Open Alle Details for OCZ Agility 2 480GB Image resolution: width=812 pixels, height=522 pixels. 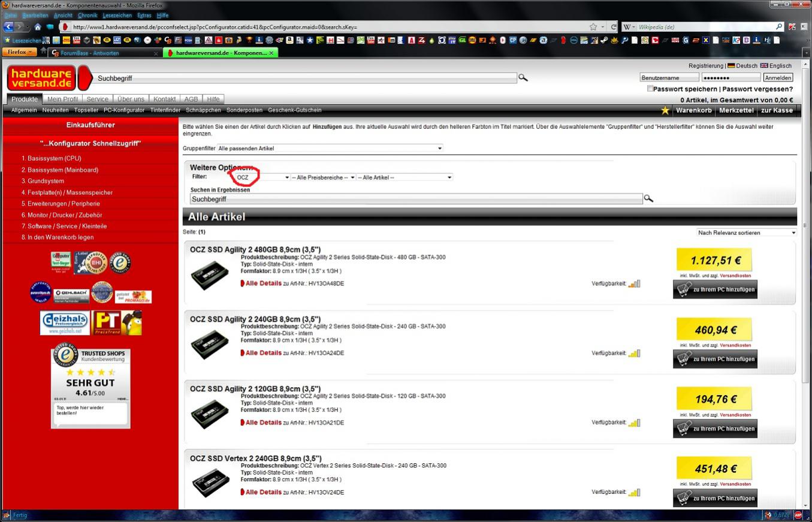click(x=263, y=283)
